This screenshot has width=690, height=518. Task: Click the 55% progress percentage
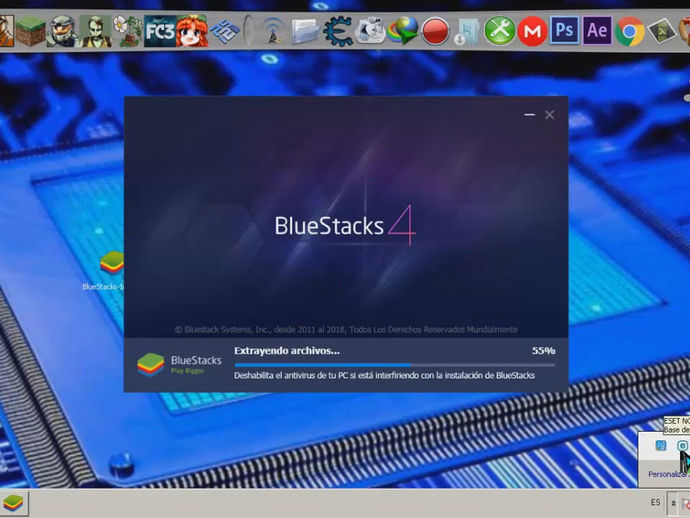click(543, 351)
